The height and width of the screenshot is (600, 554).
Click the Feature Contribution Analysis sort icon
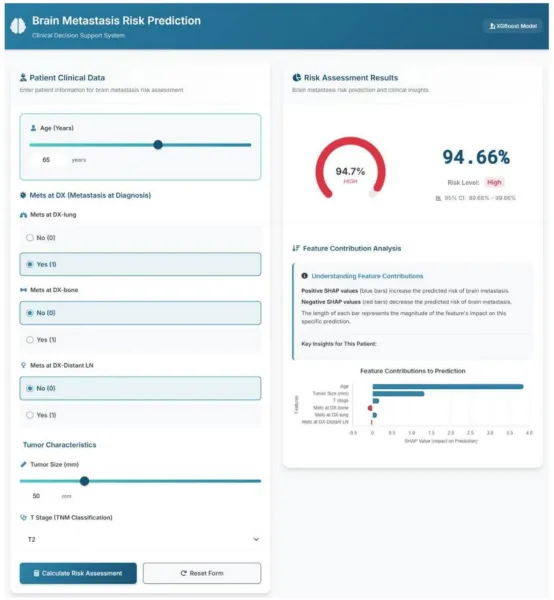296,248
